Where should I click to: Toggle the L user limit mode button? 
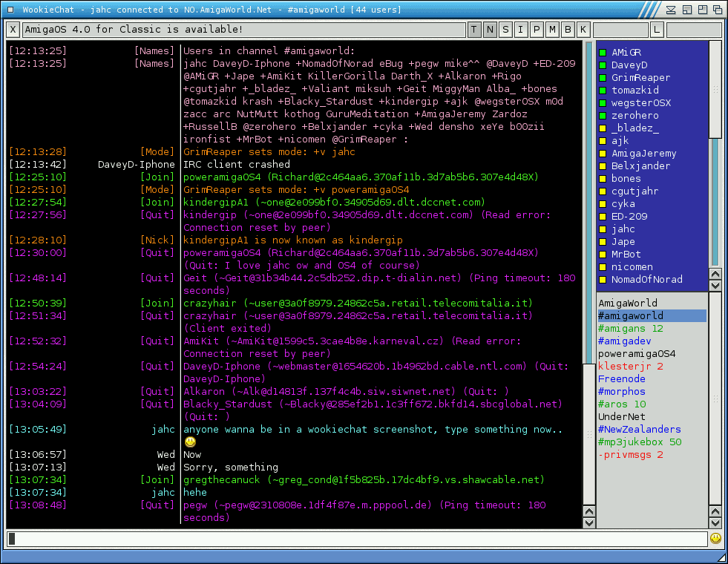tap(657, 30)
